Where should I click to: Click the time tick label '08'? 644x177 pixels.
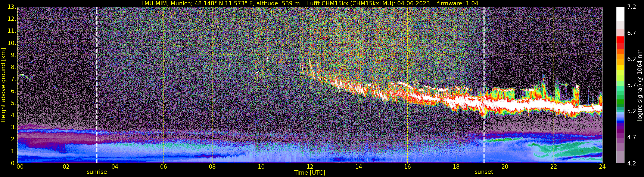tap(212, 167)
